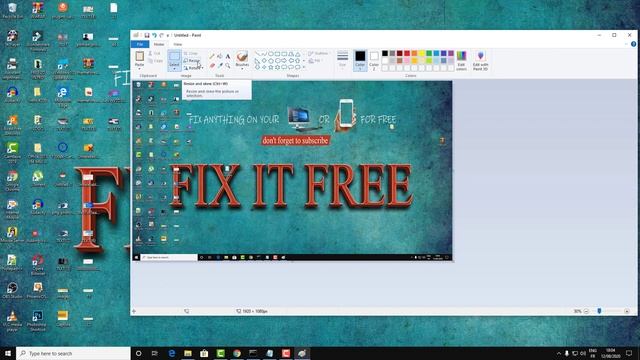The height and width of the screenshot is (360, 640).
Task: Select the Color picker eyedropper tool
Action: (x=220, y=65)
